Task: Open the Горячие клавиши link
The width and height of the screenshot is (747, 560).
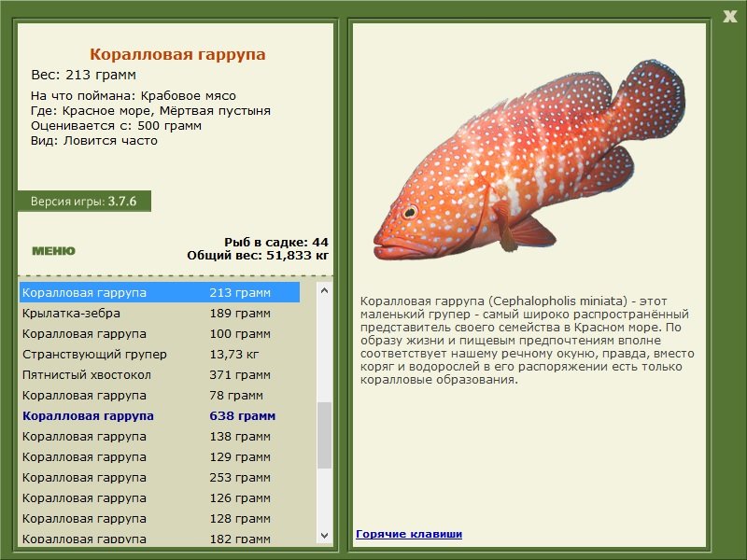Action: coord(409,534)
